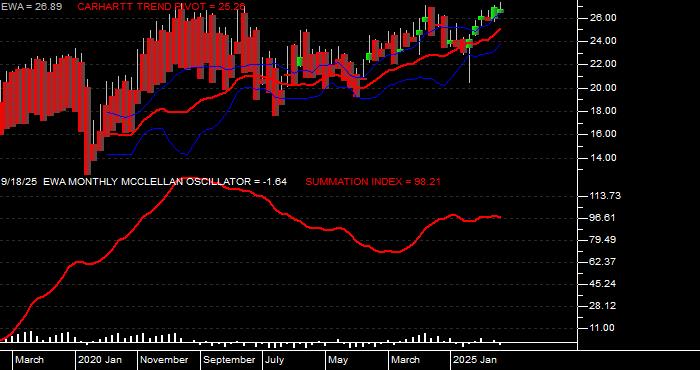
Task: Click the November time axis label
Action: pos(164,360)
